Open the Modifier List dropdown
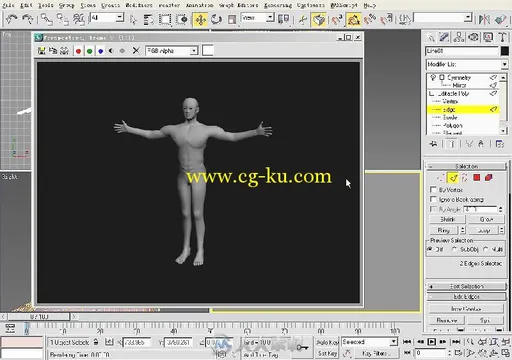 467,64
